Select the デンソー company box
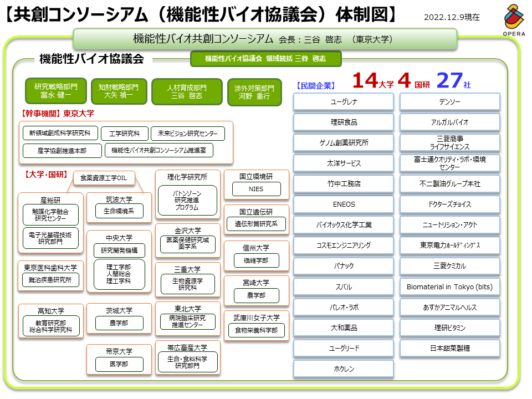 pyautogui.click(x=450, y=101)
